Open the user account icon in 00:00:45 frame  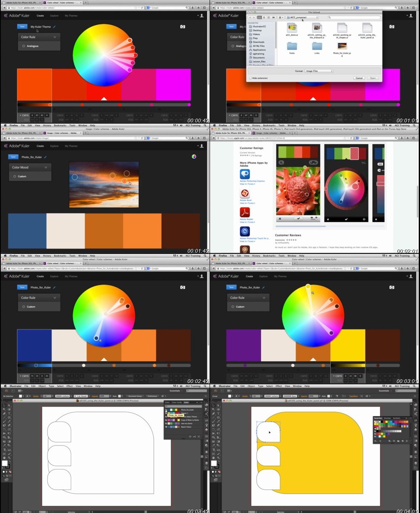(x=202, y=16)
